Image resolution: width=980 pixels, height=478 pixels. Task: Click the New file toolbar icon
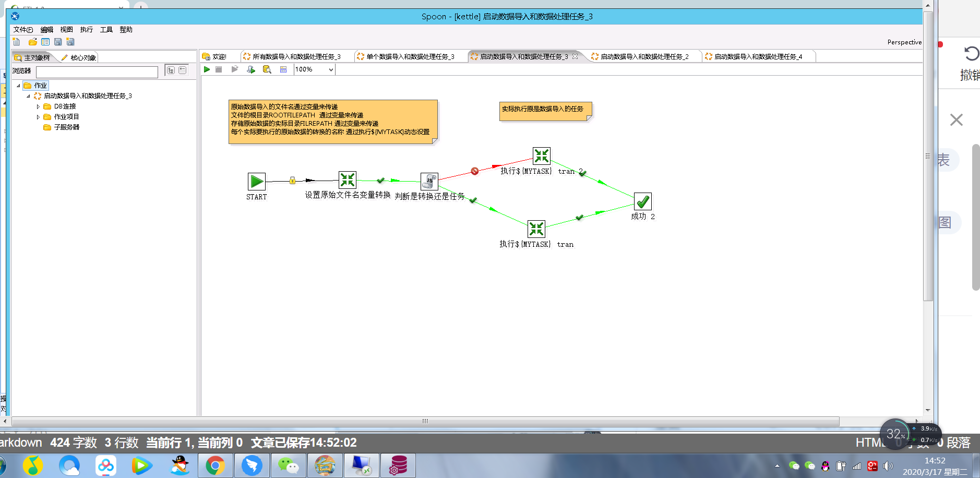16,42
